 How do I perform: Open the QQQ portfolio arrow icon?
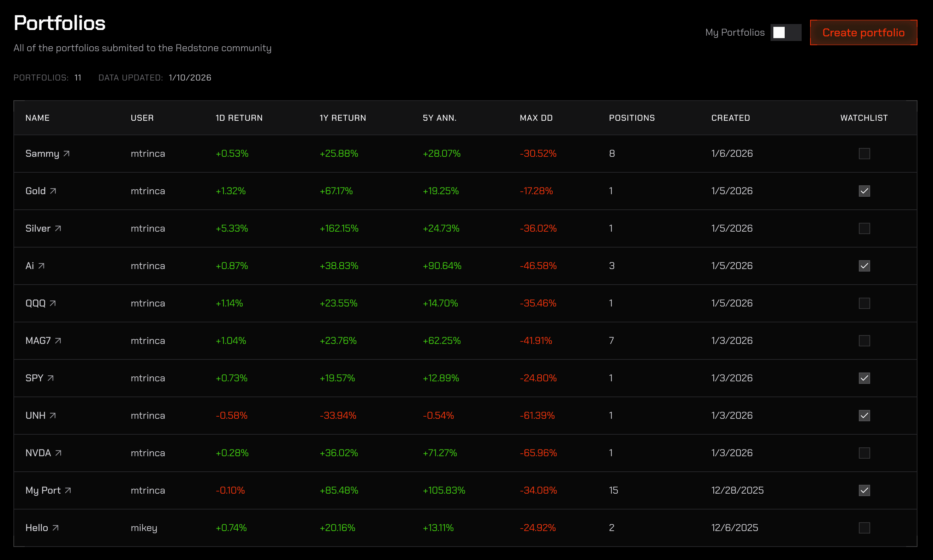click(x=53, y=303)
